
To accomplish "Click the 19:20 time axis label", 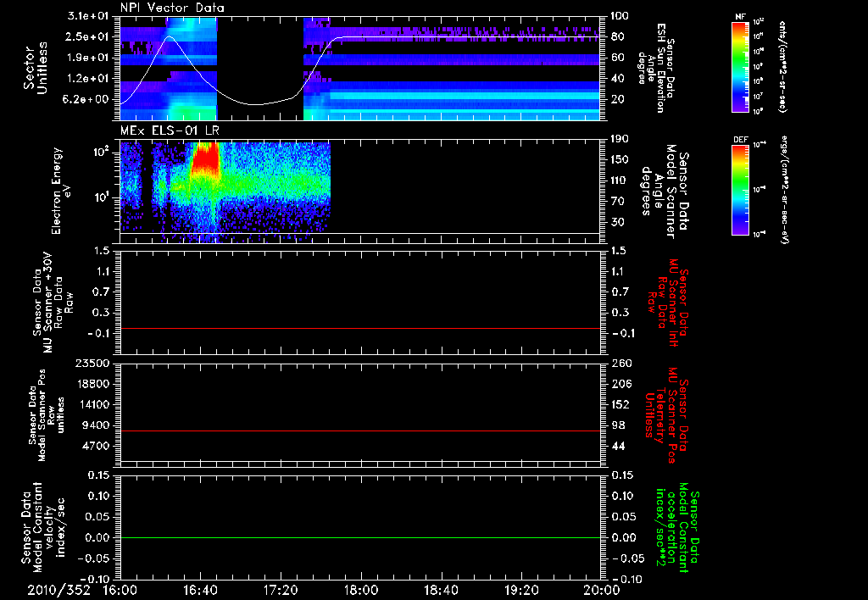I will (x=520, y=590).
